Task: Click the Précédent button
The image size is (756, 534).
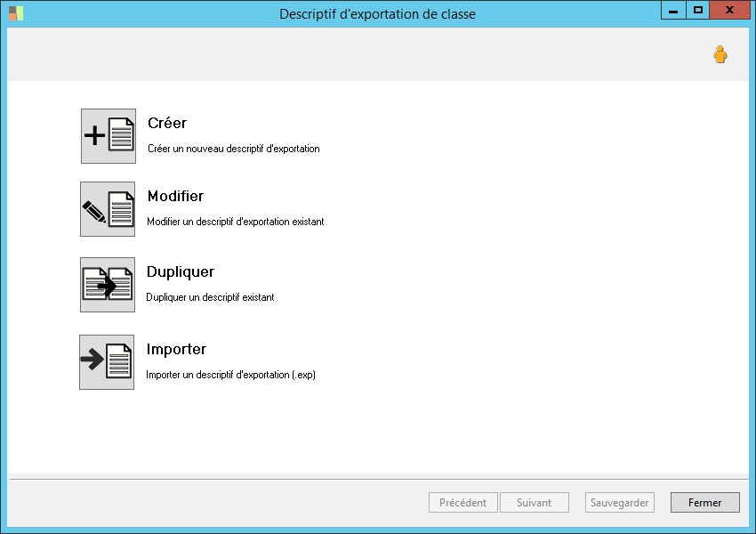Action: coord(462,503)
